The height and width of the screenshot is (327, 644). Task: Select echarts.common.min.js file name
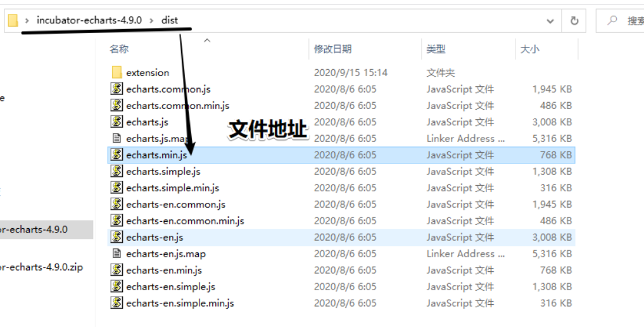(x=178, y=106)
